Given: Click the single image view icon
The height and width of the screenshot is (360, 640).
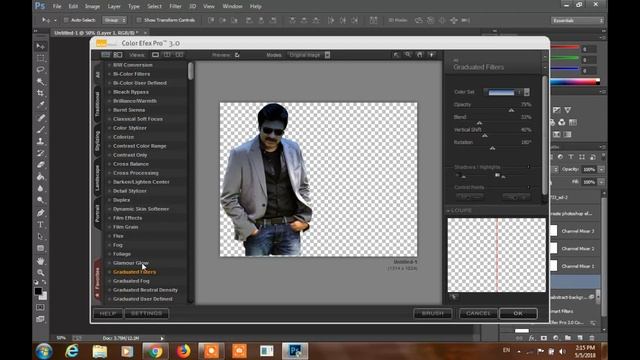Looking at the screenshot, I should [156, 55].
